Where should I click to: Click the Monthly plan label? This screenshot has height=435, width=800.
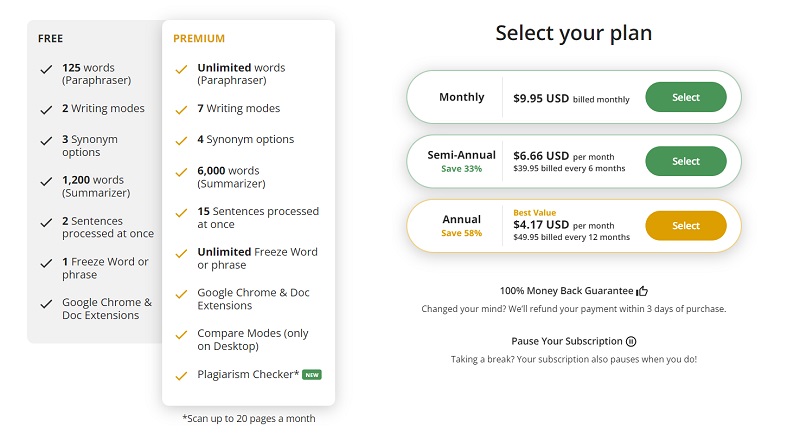click(x=462, y=97)
